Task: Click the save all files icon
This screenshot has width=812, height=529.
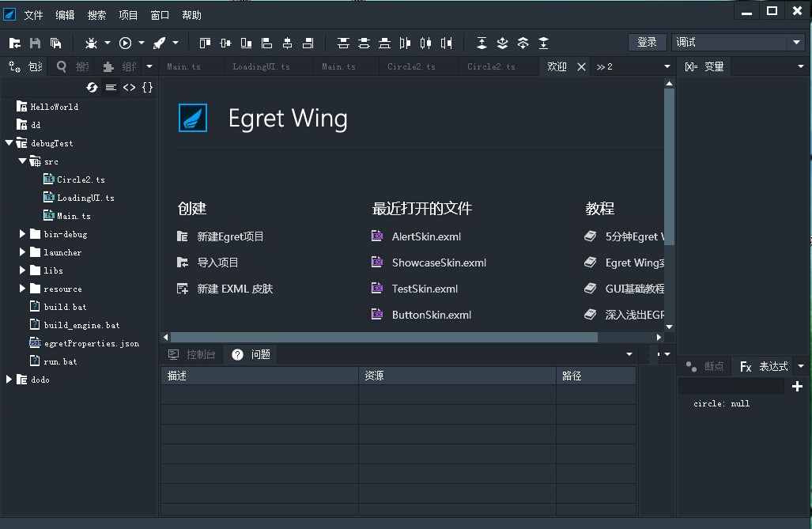Action: [x=55, y=43]
